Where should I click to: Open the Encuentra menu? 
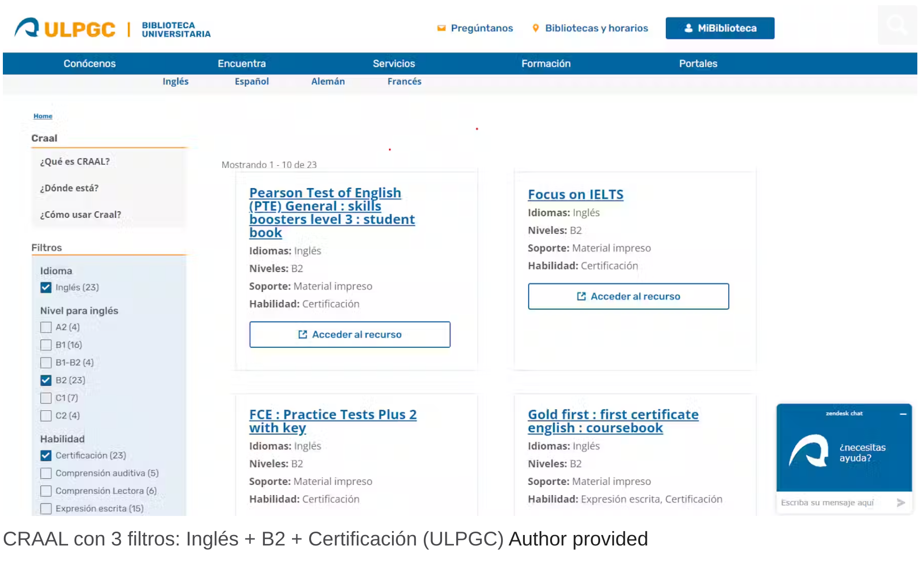[x=241, y=63]
